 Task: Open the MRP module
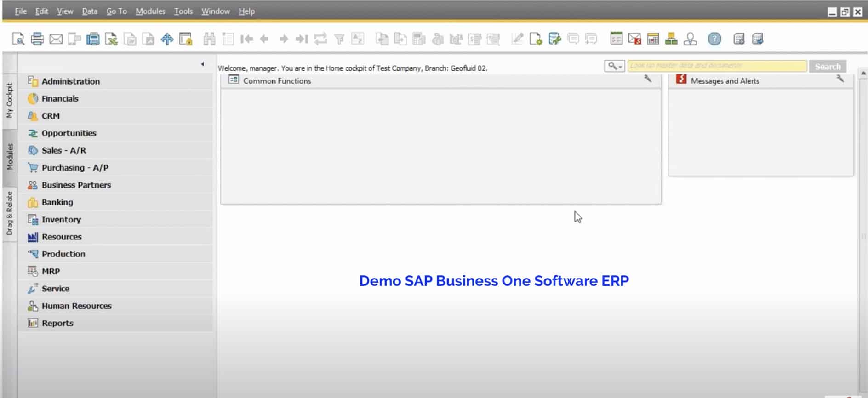point(115,271)
